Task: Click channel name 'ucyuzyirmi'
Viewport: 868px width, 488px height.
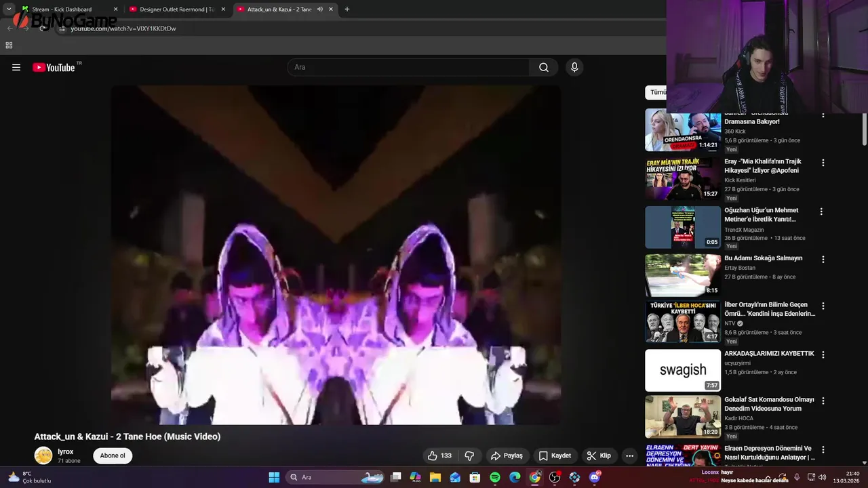Action: (x=737, y=363)
